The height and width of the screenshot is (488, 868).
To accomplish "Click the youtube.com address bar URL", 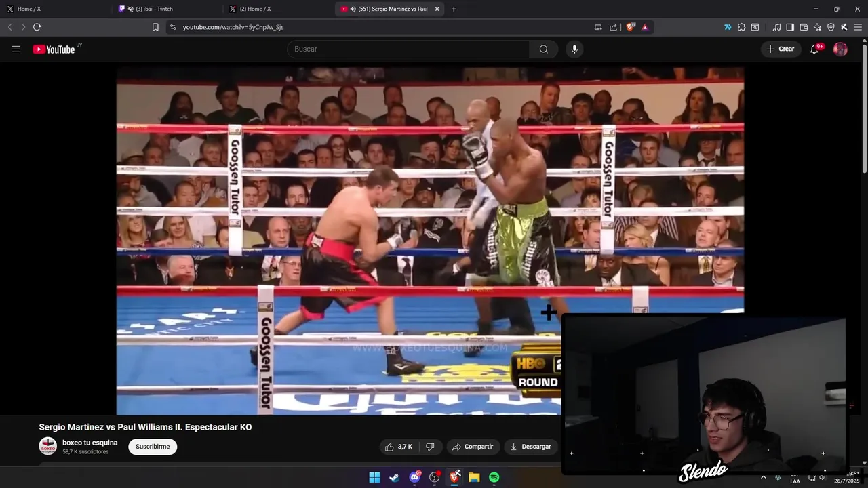I will [233, 27].
